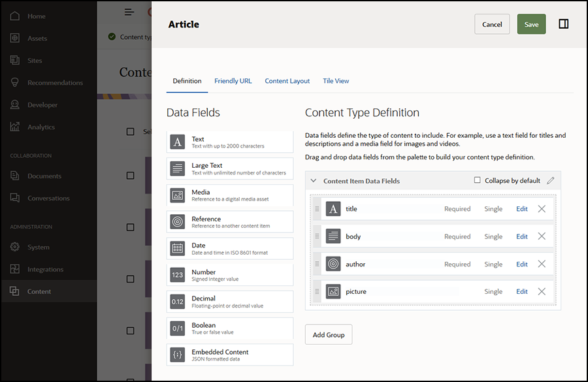
Task: Go to the Tile View tab
Action: tap(336, 81)
